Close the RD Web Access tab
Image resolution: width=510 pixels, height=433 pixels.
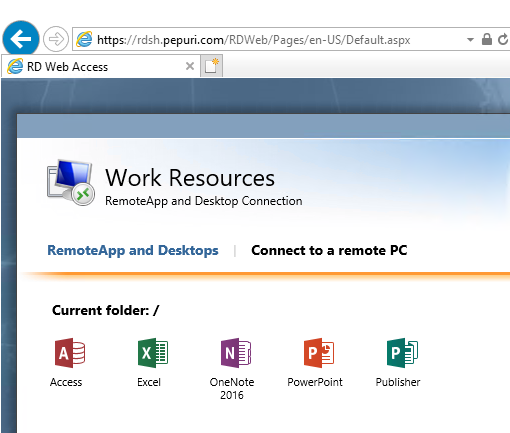pyautogui.click(x=190, y=66)
